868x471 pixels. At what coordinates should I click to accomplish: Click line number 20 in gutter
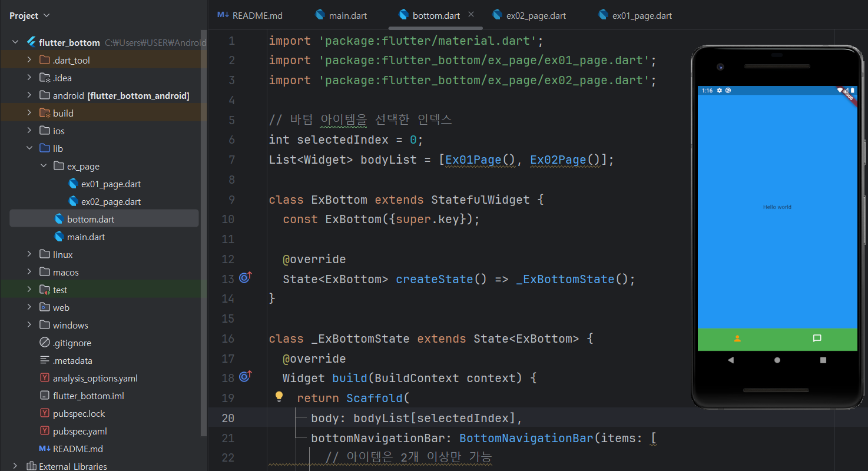click(228, 418)
